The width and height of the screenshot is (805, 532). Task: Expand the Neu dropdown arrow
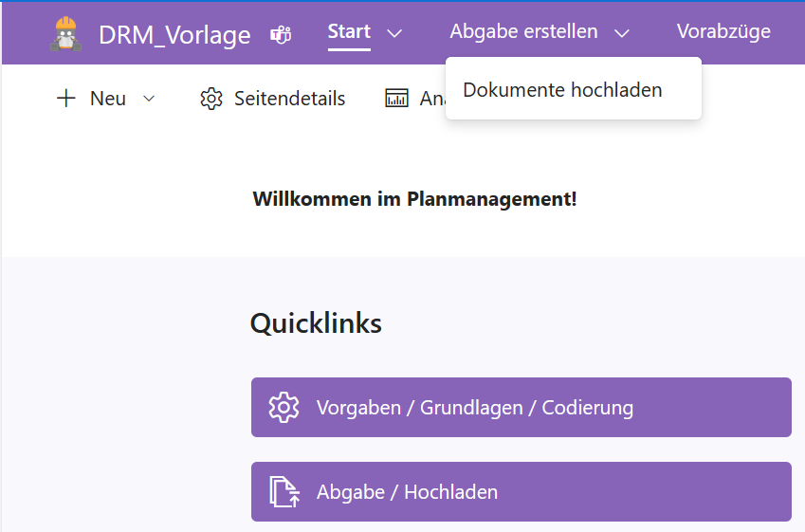click(149, 99)
